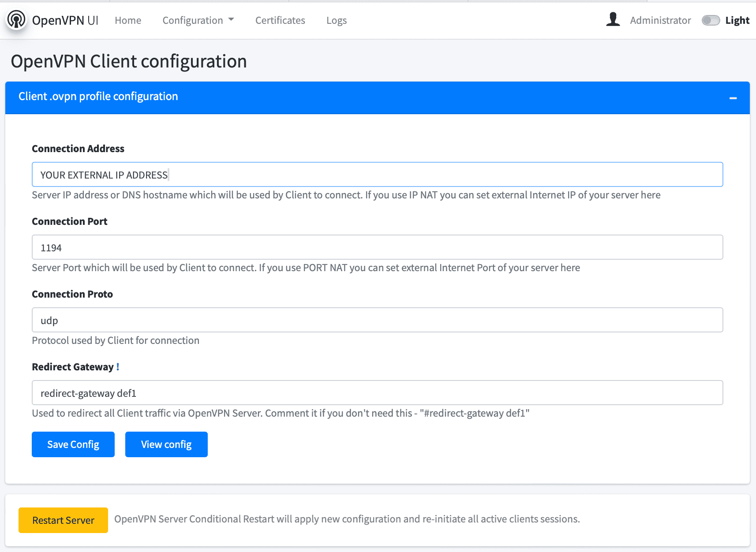
Task: Click the Light theme label
Action: (737, 20)
